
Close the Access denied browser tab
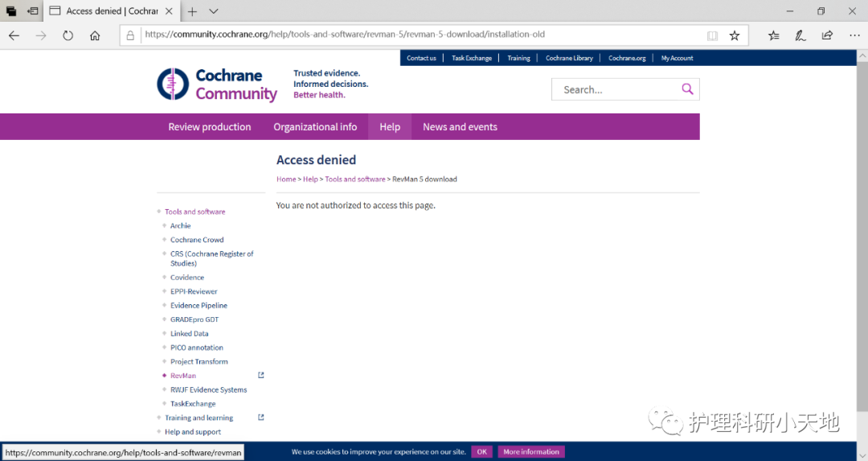(170, 11)
